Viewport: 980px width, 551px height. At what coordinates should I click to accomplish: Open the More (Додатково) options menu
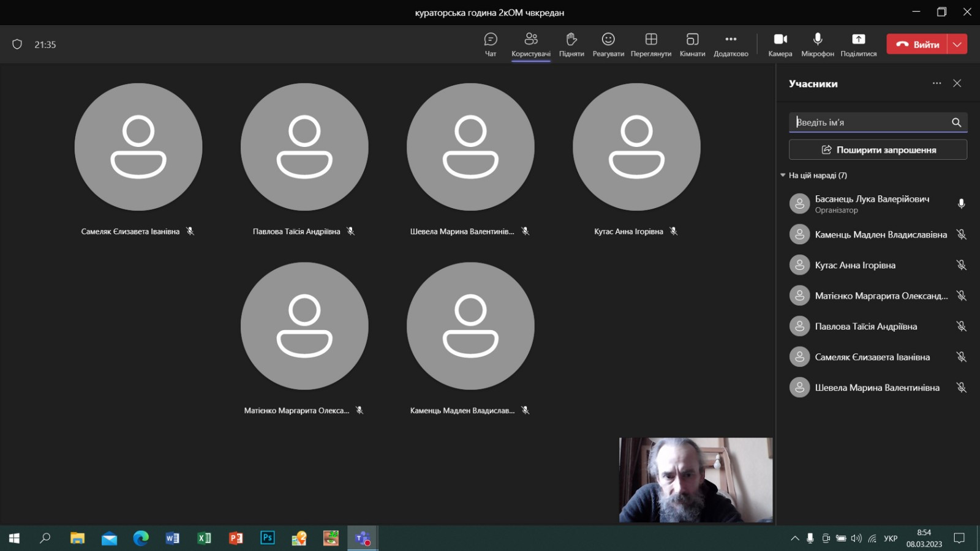click(731, 40)
